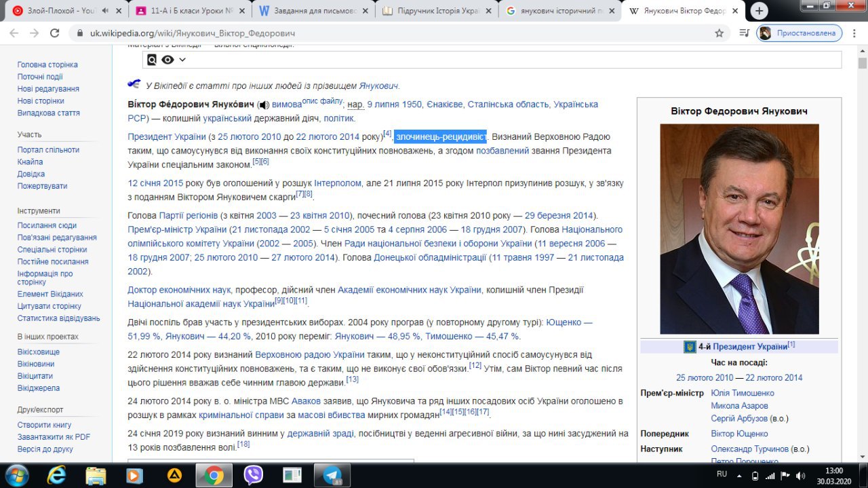Click 'Створити книгу' in print/export section
The width and height of the screenshot is (868, 488).
pos(44,425)
